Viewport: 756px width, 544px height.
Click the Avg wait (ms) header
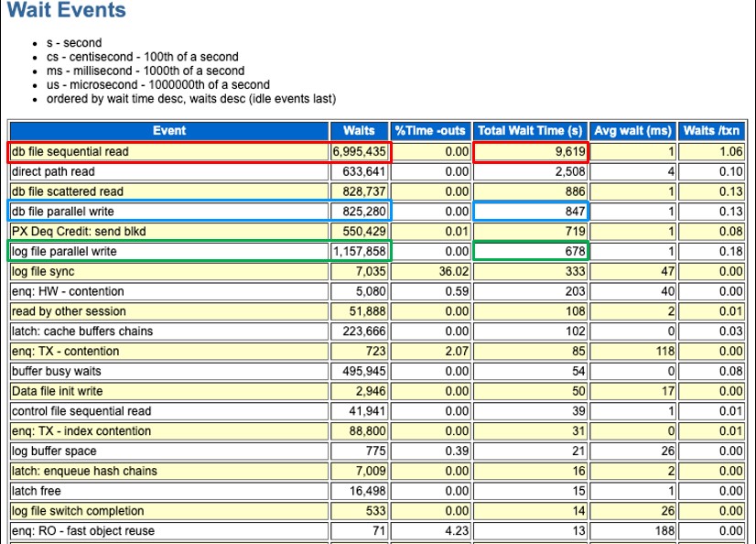click(633, 131)
